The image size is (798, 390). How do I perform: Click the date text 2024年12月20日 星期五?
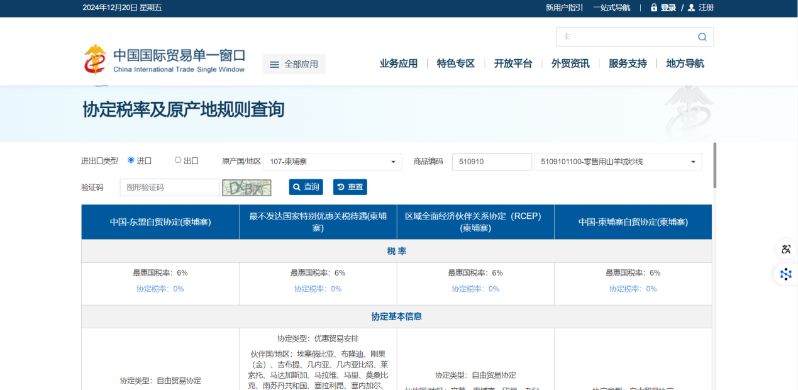122,8
